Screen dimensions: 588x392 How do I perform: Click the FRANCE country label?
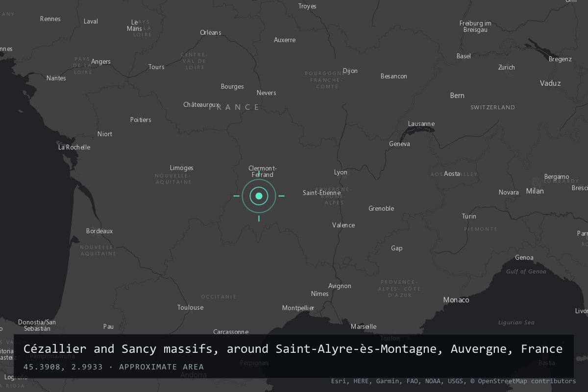[235, 107]
